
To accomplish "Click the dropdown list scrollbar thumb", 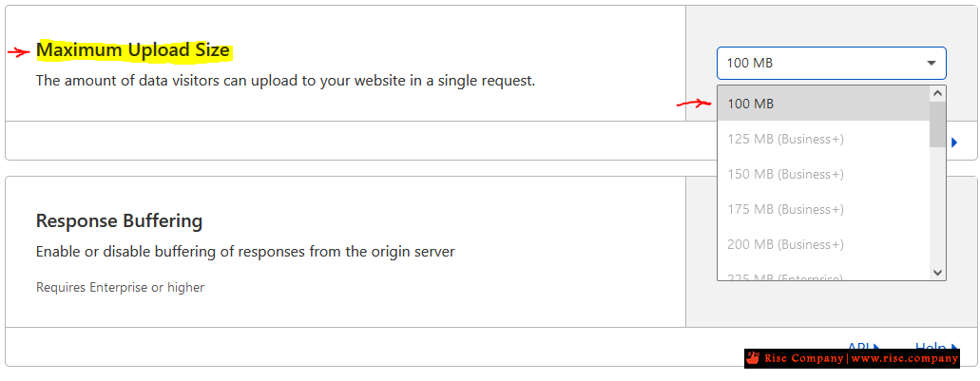I will pos(937,124).
